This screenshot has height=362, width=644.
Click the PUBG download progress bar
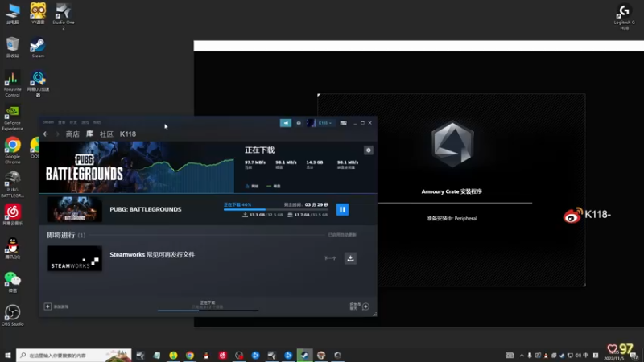276,209
